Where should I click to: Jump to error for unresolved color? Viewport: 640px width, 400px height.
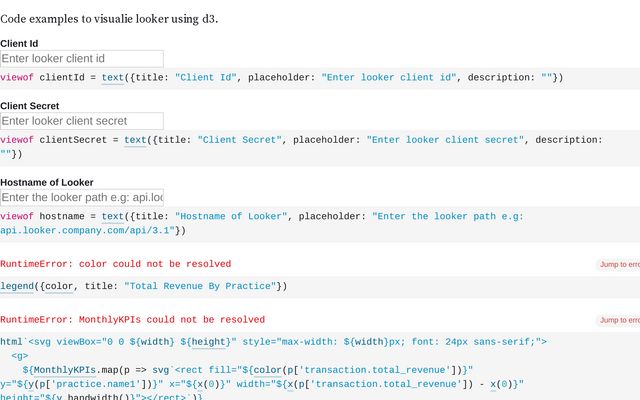618,264
